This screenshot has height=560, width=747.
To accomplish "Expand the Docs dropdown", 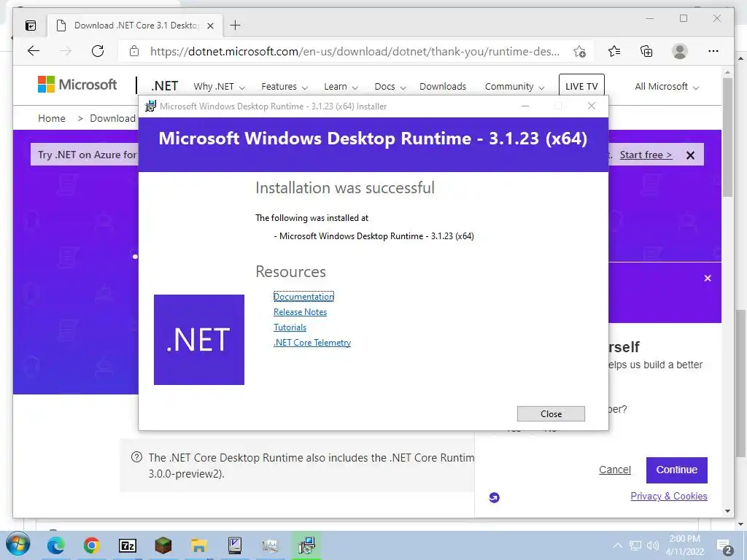I will 390,87.
